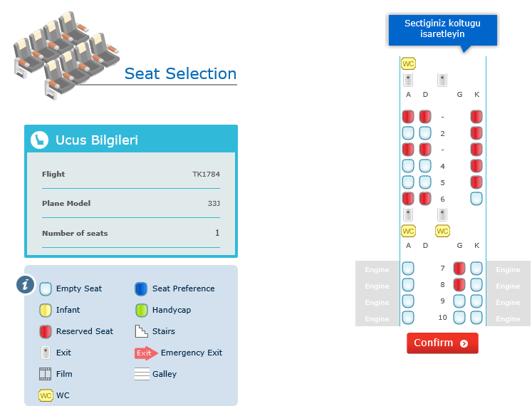Select empty seat 4D
The width and height of the screenshot is (532, 411).
425,166
